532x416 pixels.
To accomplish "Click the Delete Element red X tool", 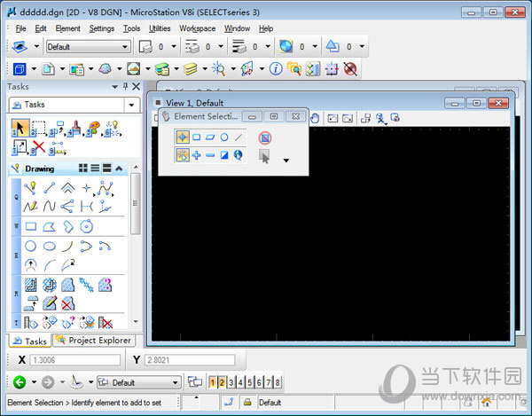I will (38, 147).
